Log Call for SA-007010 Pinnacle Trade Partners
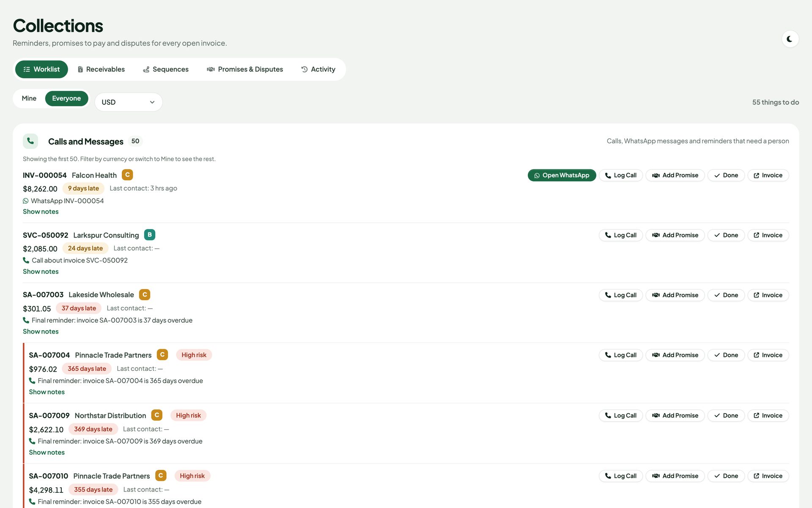The height and width of the screenshot is (508, 812). tap(621, 476)
